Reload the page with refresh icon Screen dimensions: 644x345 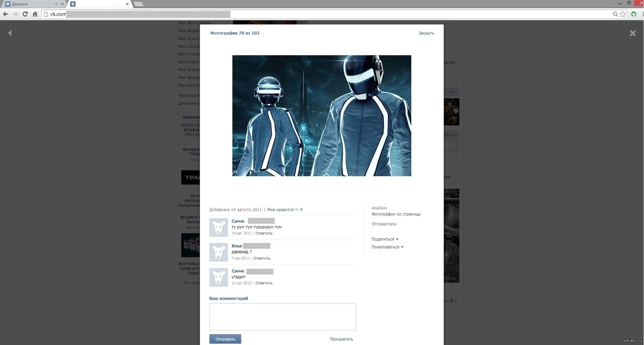tap(25, 14)
